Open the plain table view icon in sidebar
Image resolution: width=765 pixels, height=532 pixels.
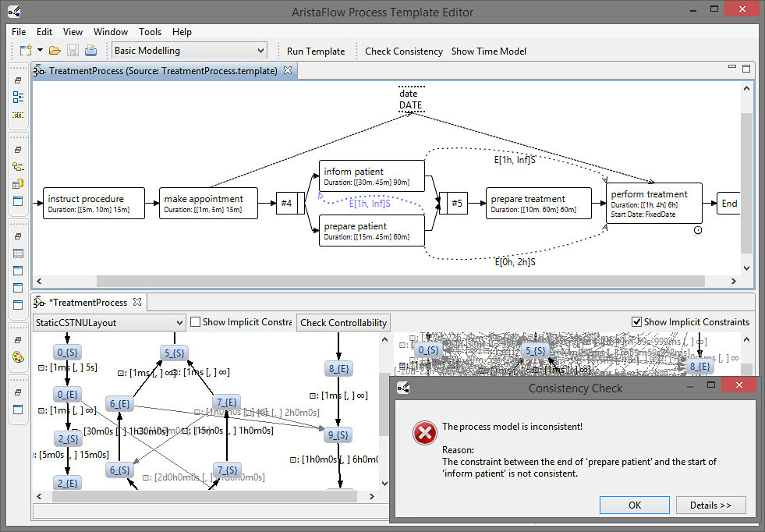point(18,254)
